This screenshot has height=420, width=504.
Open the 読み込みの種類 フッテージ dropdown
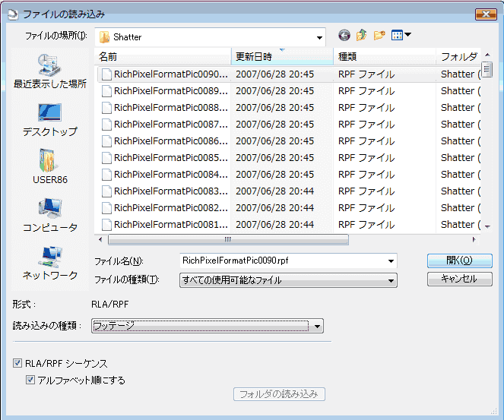pyautogui.click(x=317, y=327)
